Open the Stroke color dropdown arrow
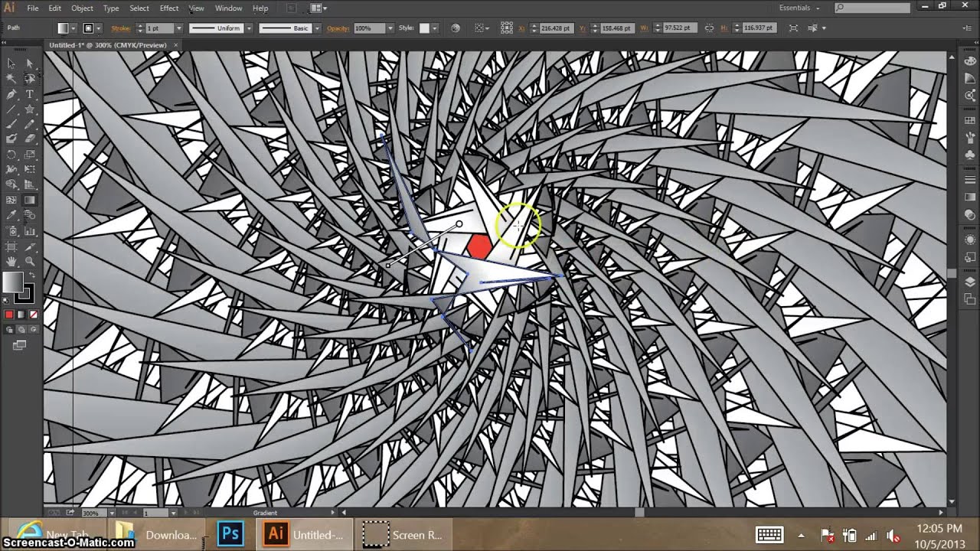This screenshot has height=551, width=980. pyautogui.click(x=100, y=28)
